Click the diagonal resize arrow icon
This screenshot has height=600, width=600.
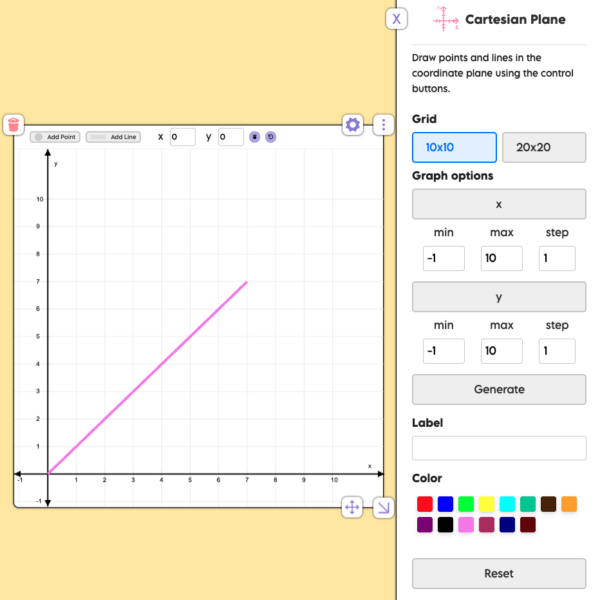tap(383, 508)
